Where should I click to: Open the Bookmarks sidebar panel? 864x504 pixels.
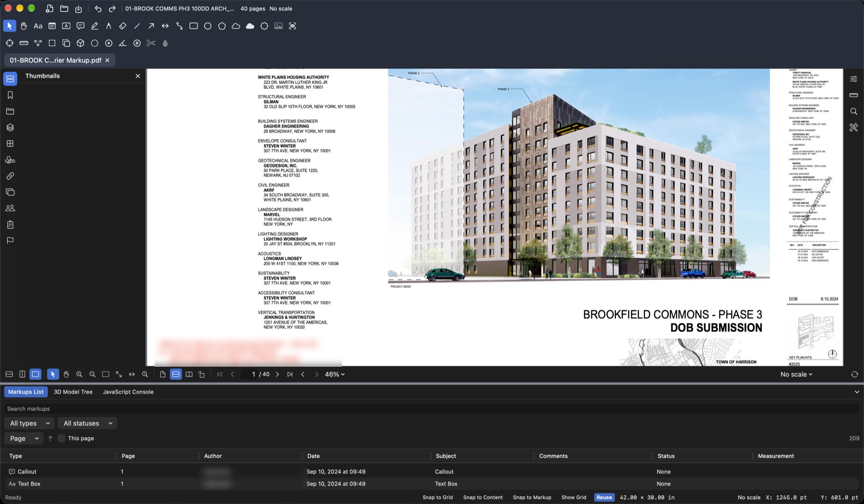[x=10, y=95]
